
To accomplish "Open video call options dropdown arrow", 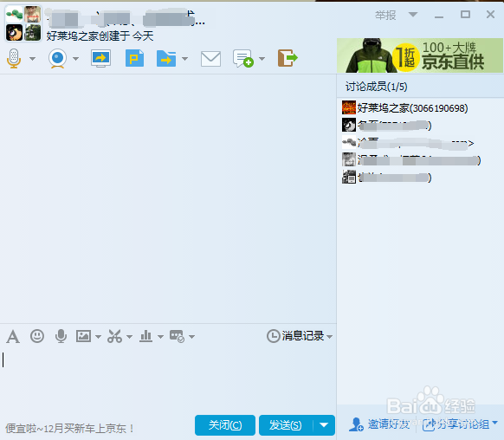I will [76, 59].
